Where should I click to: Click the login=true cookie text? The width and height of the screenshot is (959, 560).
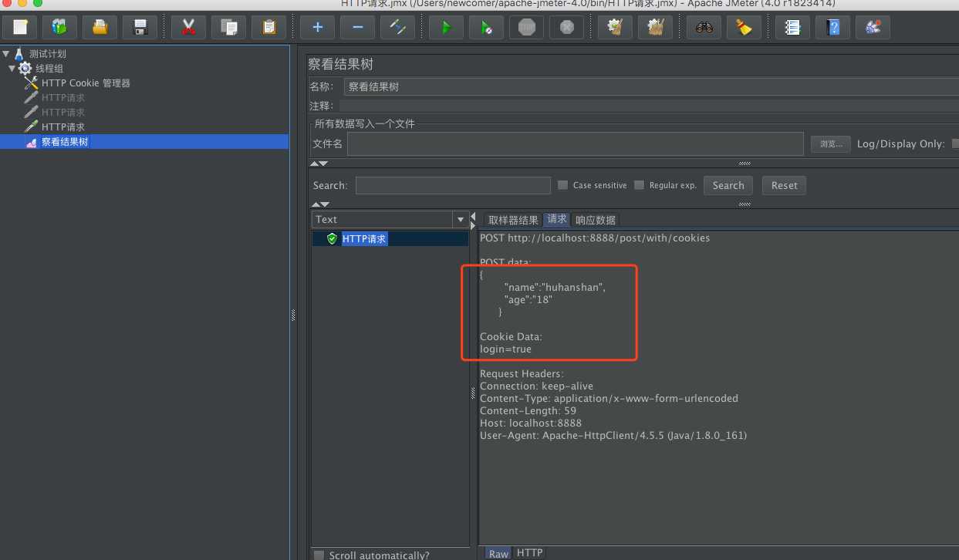pyautogui.click(x=505, y=349)
